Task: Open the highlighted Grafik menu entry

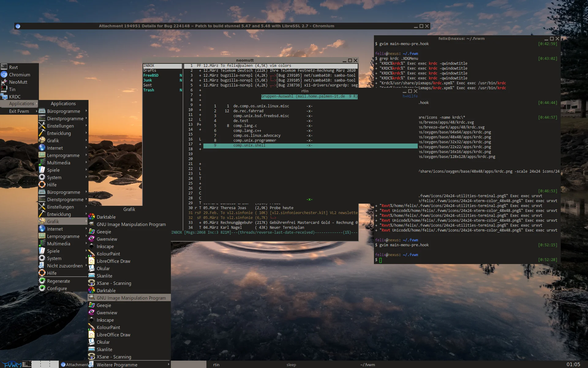Action: tap(53, 221)
